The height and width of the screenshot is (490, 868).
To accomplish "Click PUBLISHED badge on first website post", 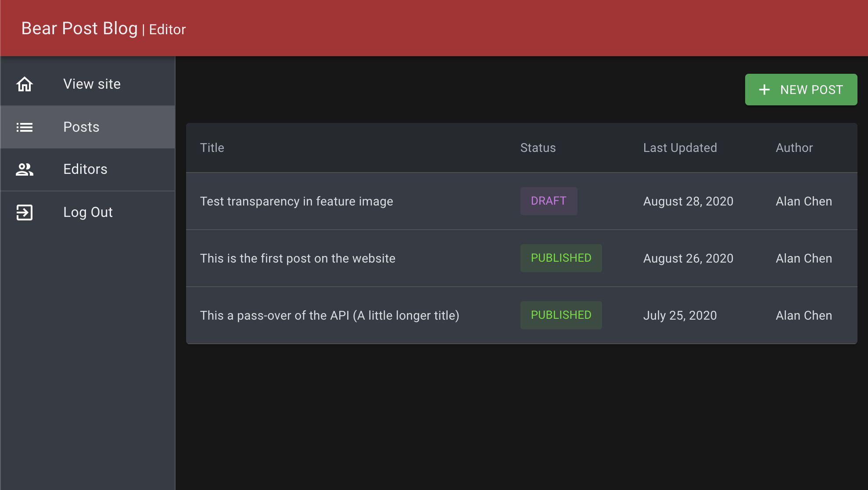I will 560,258.
